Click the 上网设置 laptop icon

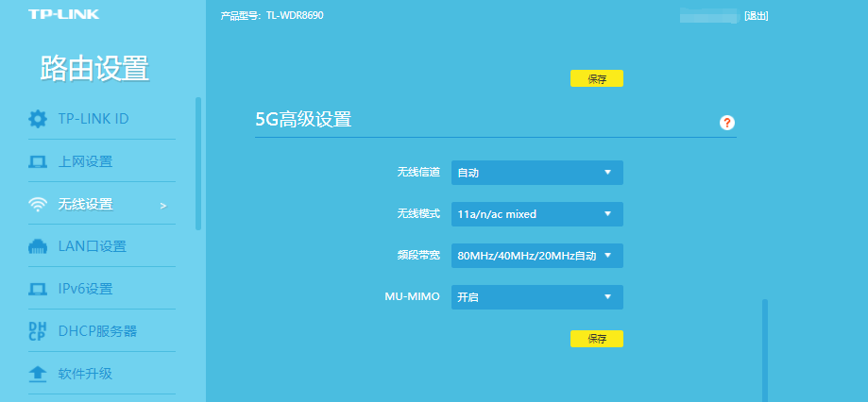pos(38,161)
